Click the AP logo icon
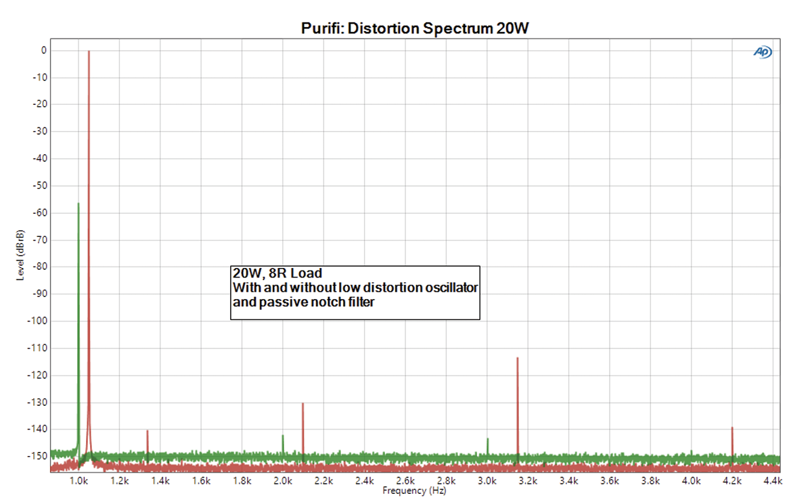 coord(762,53)
